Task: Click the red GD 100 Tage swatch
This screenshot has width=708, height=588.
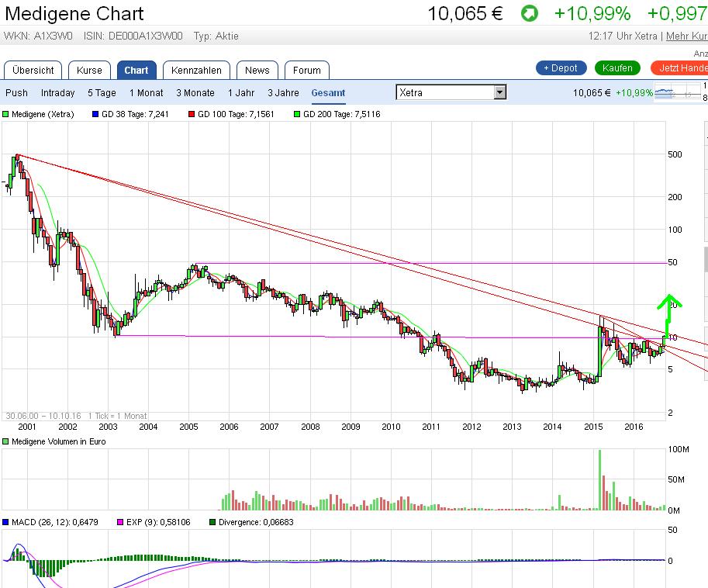Action: tap(192, 114)
